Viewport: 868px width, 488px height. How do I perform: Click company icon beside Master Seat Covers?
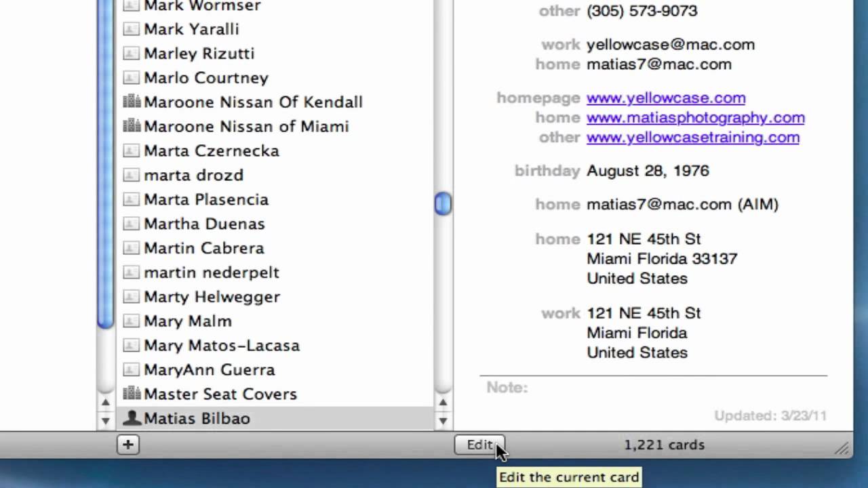coord(132,394)
